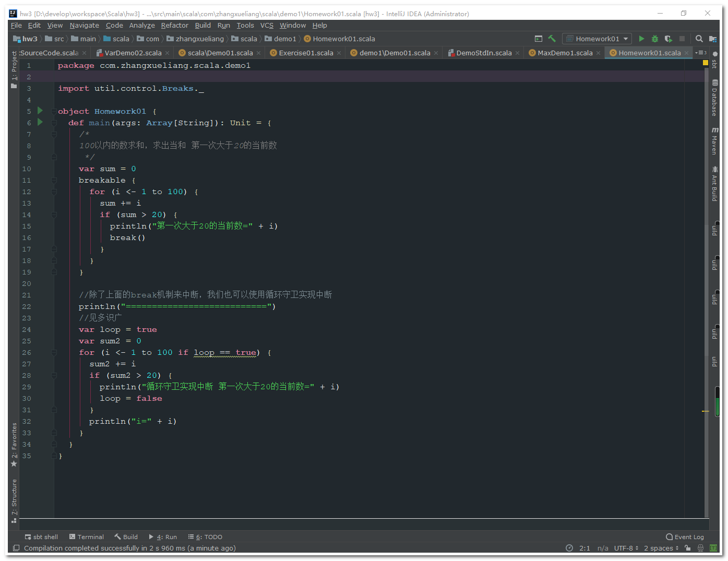This screenshot has width=728, height=561.
Task: Open the 4: Run tool window
Action: pos(163,537)
